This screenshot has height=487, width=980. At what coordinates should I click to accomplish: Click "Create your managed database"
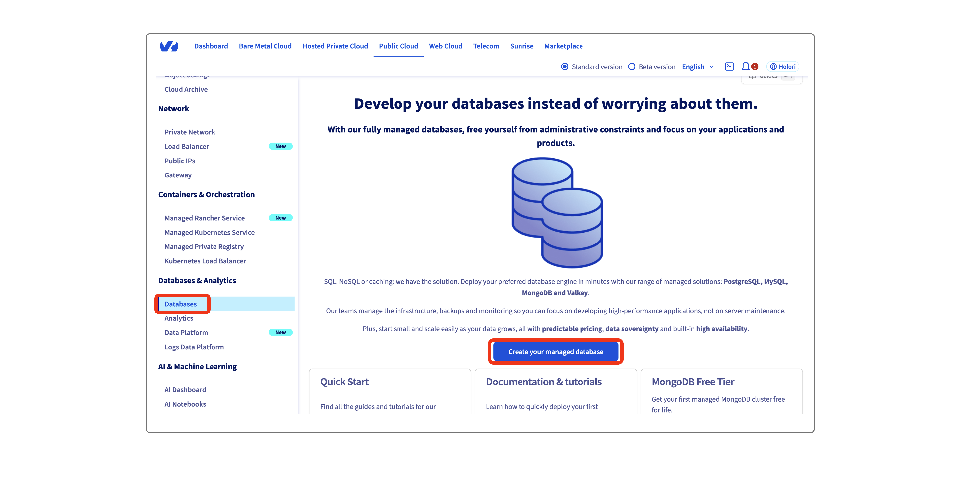(555, 351)
